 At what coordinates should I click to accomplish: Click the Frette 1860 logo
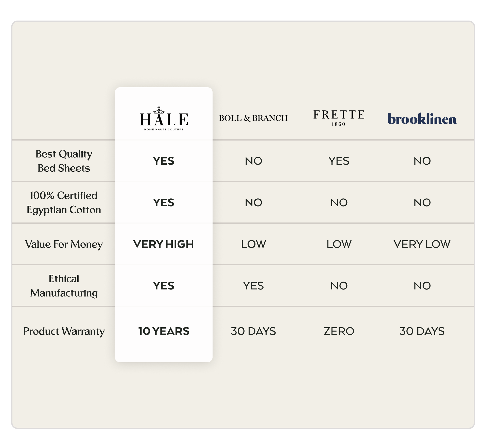339,118
